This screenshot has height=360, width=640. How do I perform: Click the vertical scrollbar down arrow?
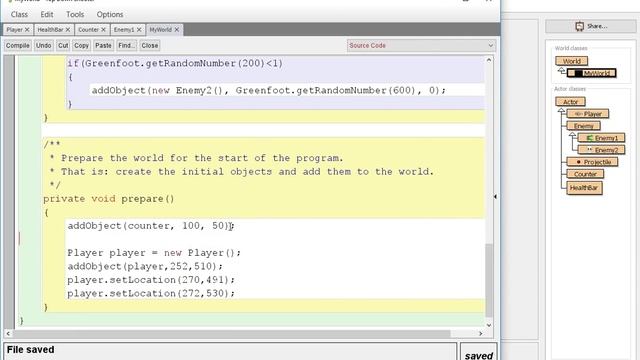click(x=489, y=325)
